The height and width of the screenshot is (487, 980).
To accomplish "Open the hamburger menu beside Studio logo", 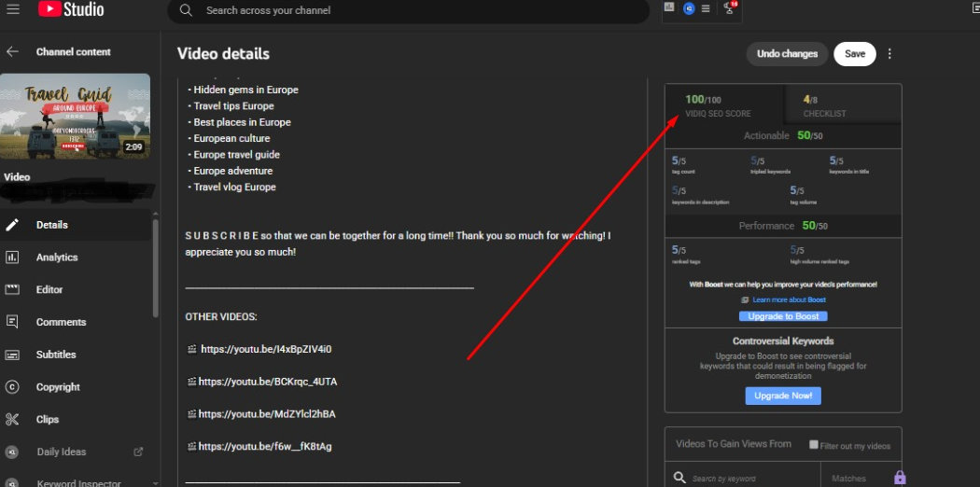I will 13,10.
